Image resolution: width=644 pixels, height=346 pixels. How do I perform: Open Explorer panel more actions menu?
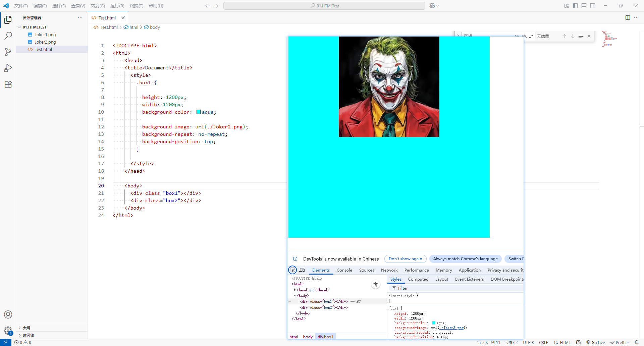coord(80,18)
